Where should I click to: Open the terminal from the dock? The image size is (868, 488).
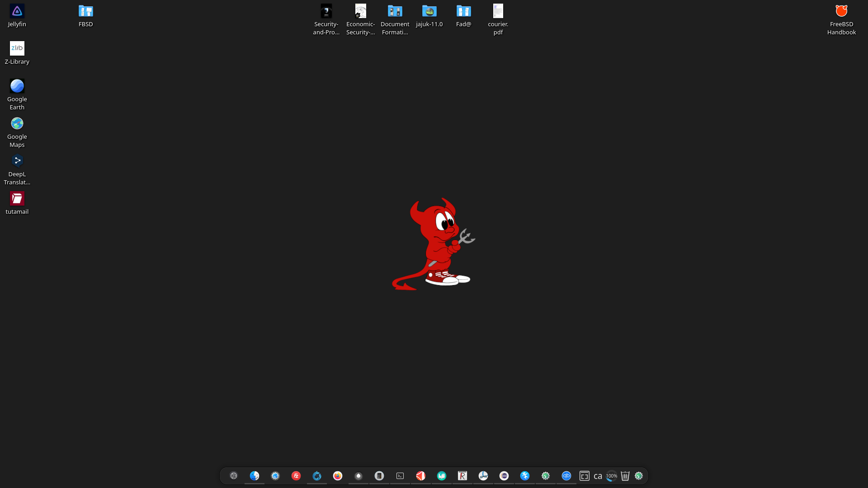click(400, 476)
